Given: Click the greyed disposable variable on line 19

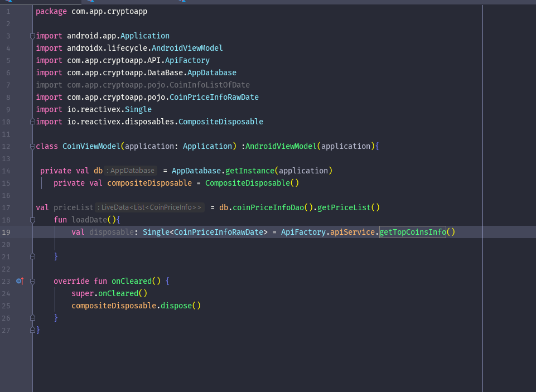Looking at the screenshot, I should 112,232.
